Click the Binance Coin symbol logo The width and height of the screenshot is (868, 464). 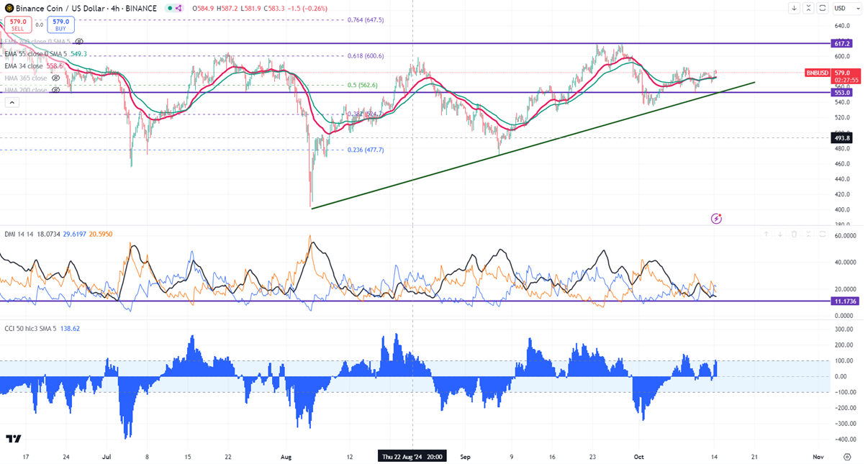click(x=9, y=9)
